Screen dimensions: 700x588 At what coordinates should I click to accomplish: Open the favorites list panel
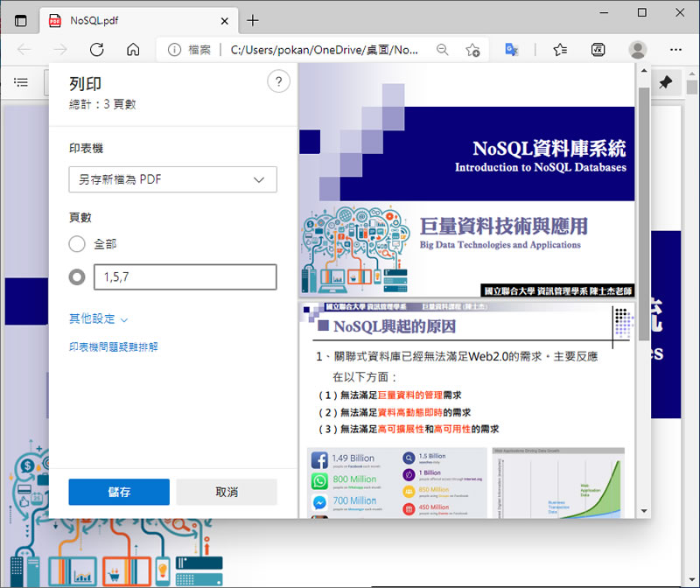pyautogui.click(x=560, y=50)
